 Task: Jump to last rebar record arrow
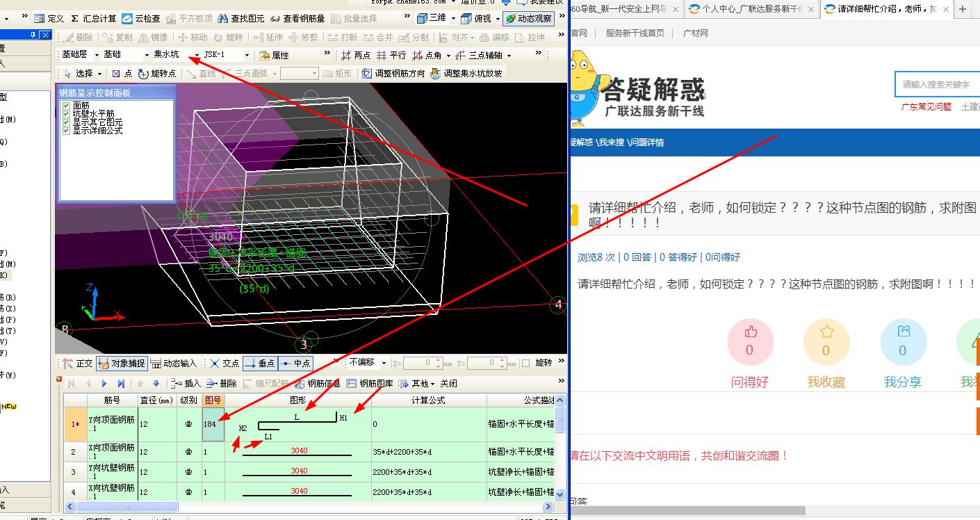point(121,383)
